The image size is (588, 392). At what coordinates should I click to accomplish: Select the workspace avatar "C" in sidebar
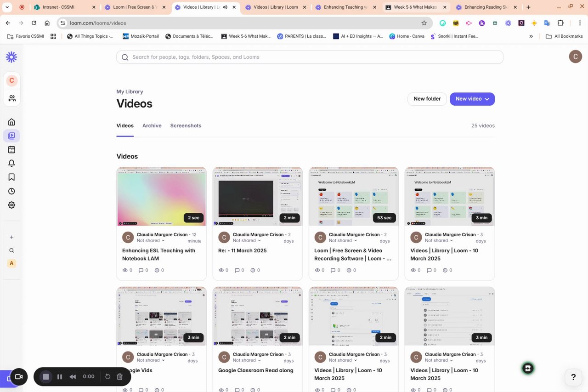pos(11,80)
